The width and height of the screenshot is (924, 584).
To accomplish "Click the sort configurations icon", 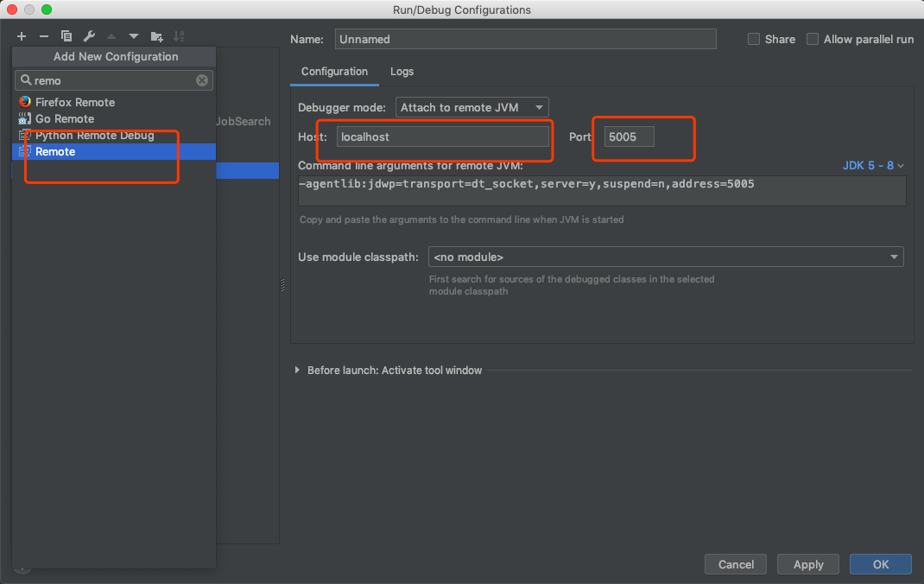I will click(x=179, y=36).
